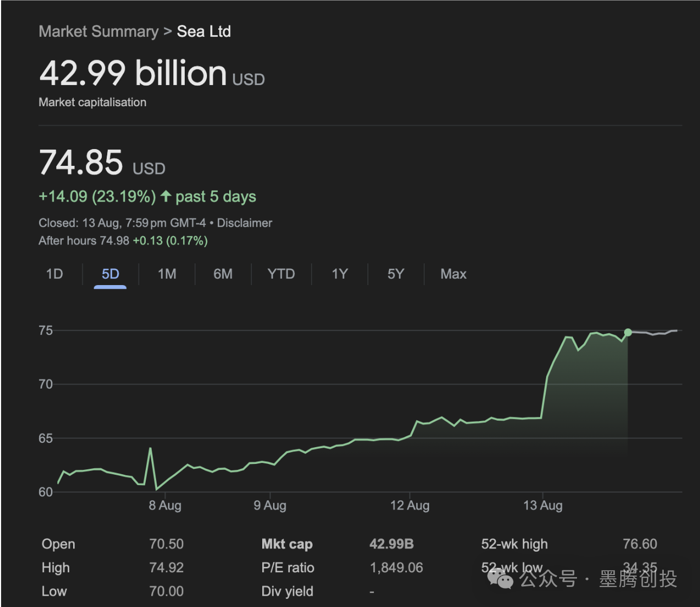This screenshot has height=607, width=700.
Task: Click the Market Summary breadcrumb link
Action: pyautogui.click(x=99, y=31)
